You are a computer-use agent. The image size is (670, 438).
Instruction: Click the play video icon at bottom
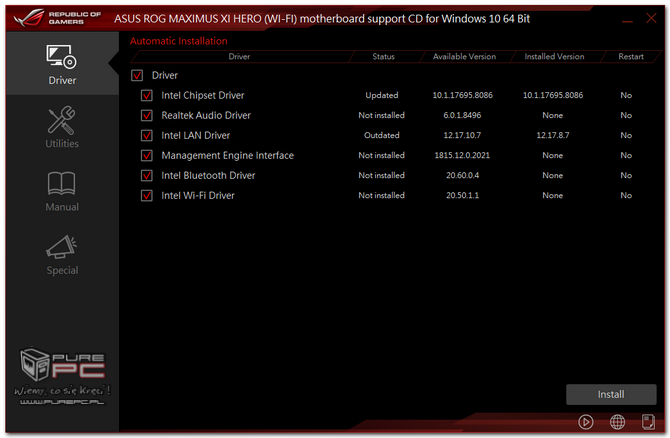(x=585, y=422)
